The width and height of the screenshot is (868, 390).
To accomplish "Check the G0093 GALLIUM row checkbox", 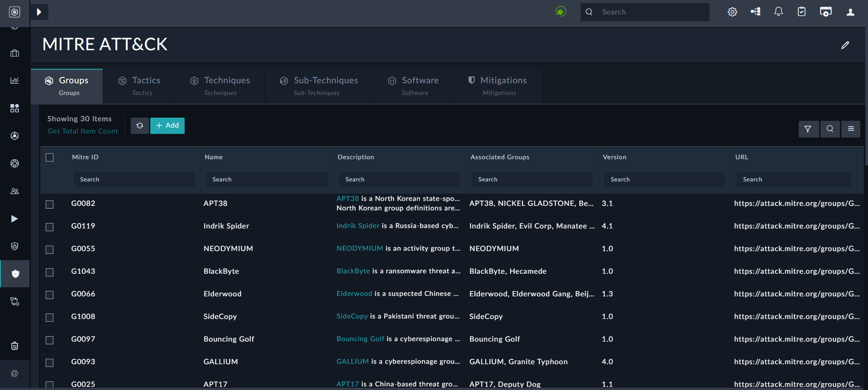I will [x=50, y=363].
